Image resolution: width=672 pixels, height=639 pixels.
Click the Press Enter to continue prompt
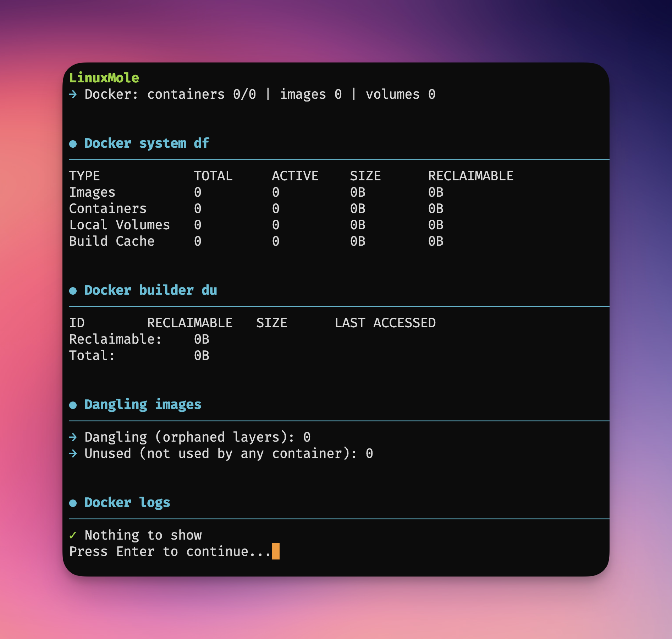tap(170, 552)
